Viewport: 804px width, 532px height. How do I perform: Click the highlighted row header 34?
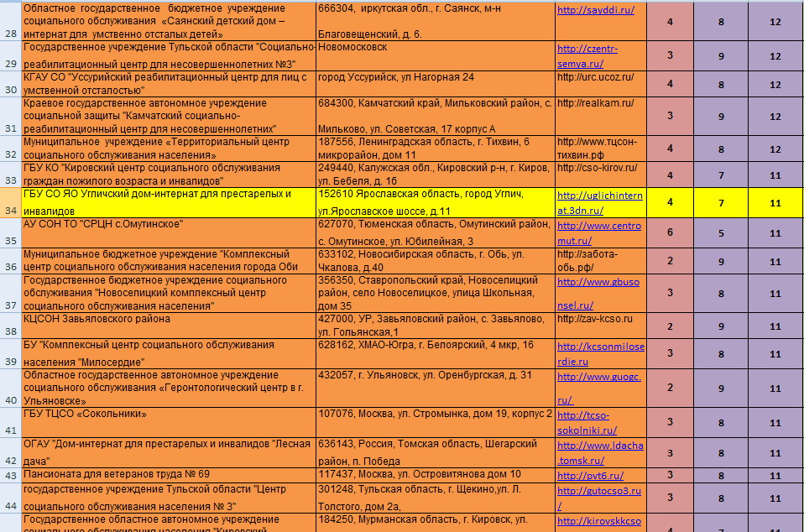(x=10, y=203)
